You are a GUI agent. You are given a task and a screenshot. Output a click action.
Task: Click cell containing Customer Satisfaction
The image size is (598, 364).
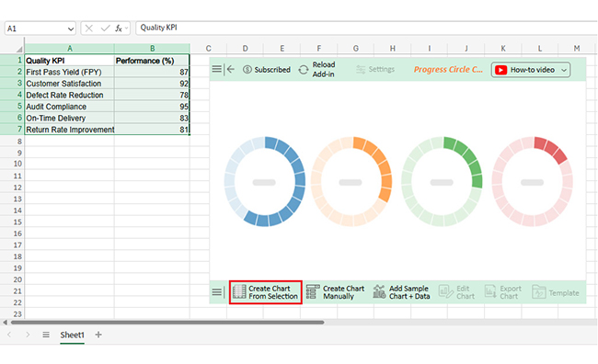coord(69,84)
